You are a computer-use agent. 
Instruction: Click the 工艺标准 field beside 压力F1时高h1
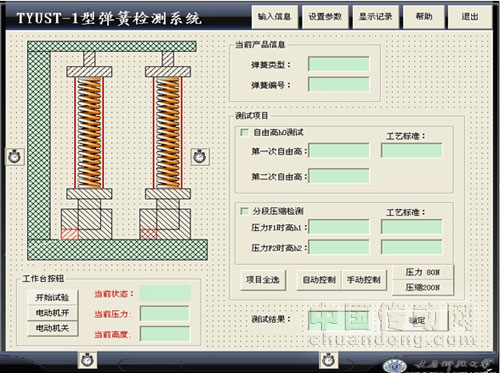coord(412,227)
